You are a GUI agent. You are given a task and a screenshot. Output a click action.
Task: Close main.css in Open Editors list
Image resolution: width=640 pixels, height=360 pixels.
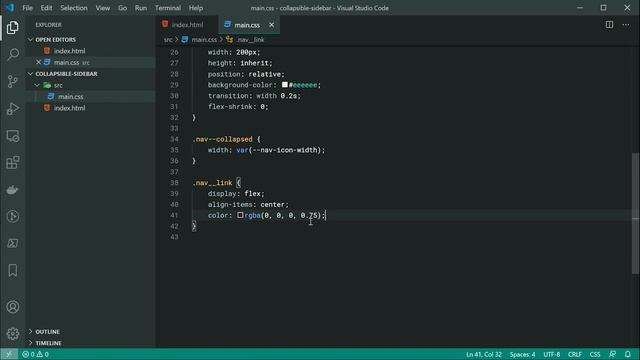pos(38,62)
